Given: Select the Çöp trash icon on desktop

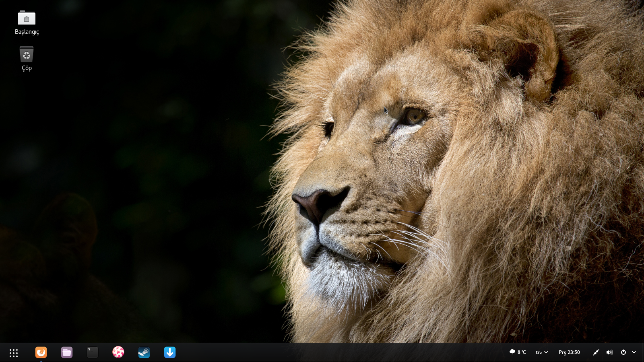Looking at the screenshot, I should pyautogui.click(x=27, y=54).
